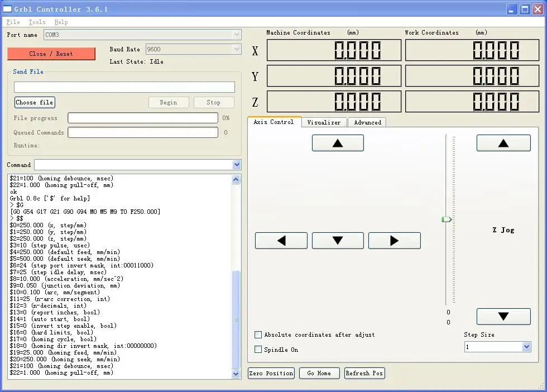Screen dimensions: 547x392
Task: Click the '$8=10.000 (acceleration, mm/sec^2)' line
Action: coord(66,279)
